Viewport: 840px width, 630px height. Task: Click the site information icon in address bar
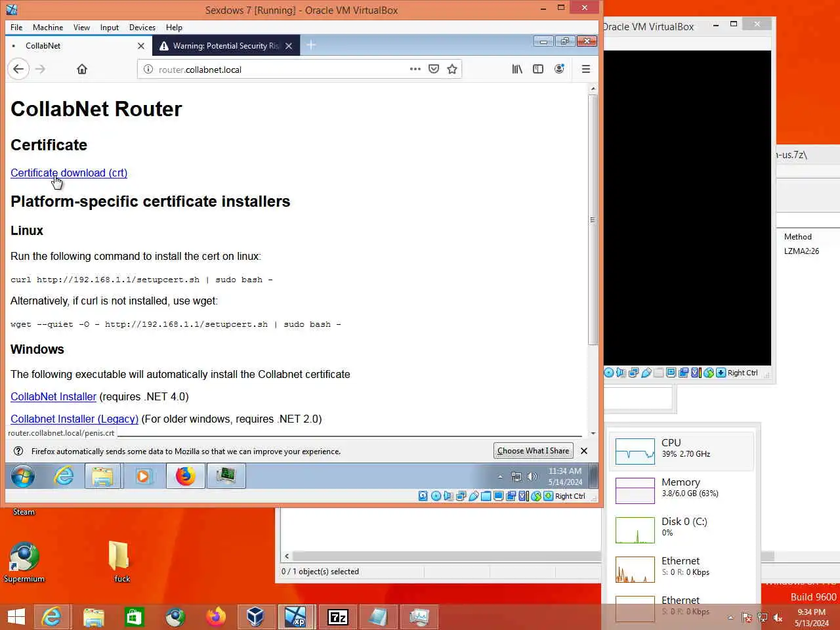coord(148,69)
